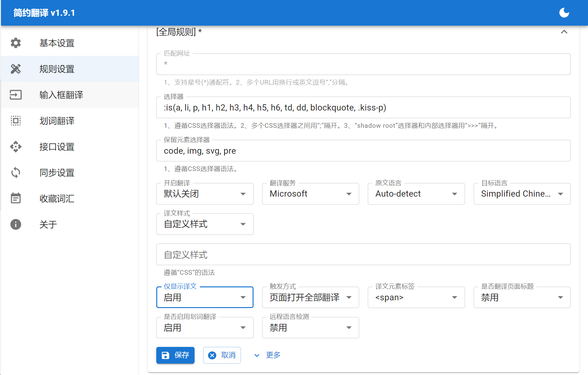Click the 收藏词汇 calendar note icon
This screenshot has width=588, height=375.
tap(16, 198)
